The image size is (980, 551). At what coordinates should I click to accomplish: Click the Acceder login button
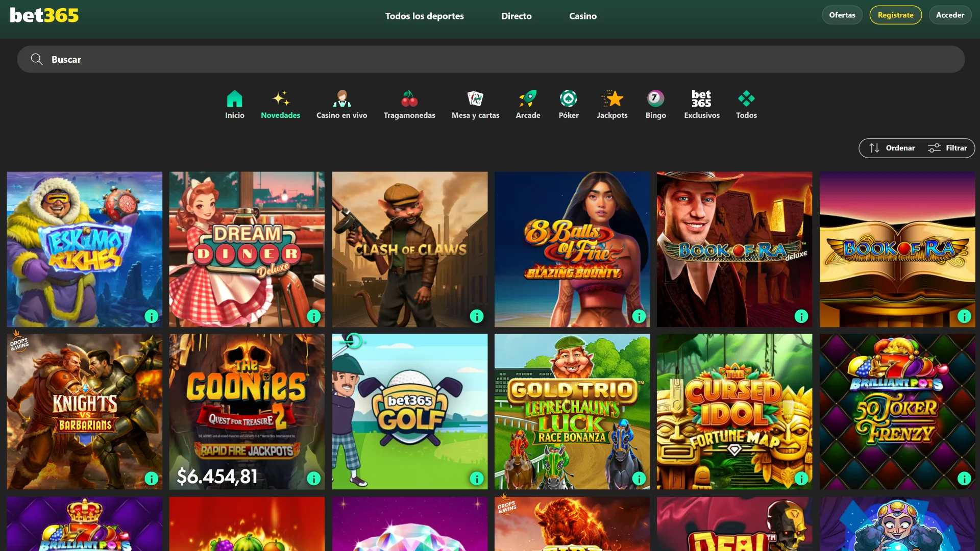[950, 15]
